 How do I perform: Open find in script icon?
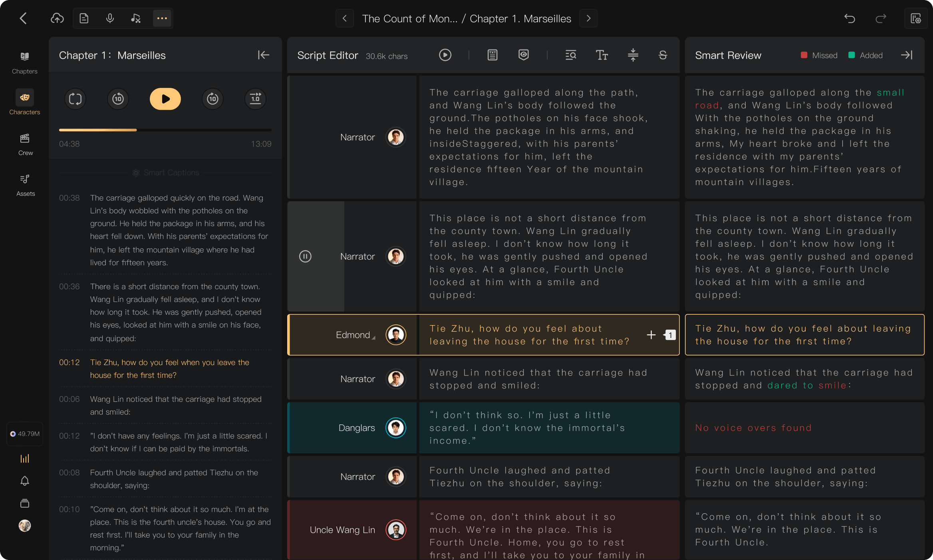click(x=571, y=55)
